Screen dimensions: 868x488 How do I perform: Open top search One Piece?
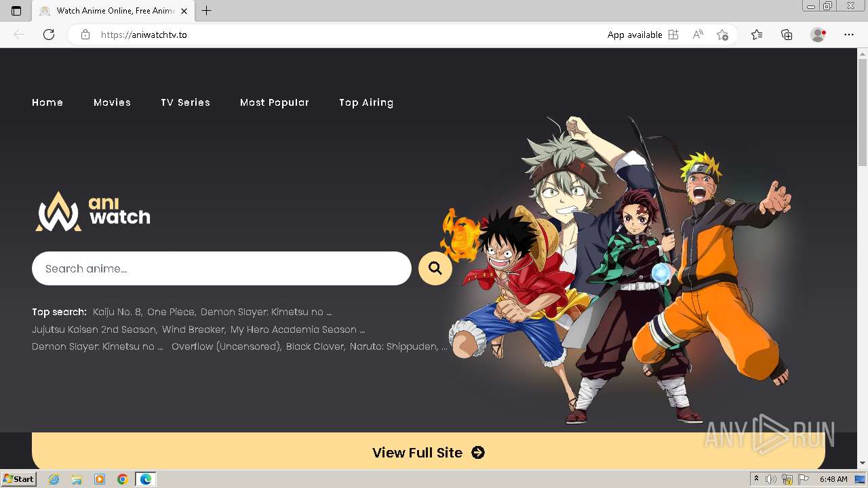pos(172,312)
